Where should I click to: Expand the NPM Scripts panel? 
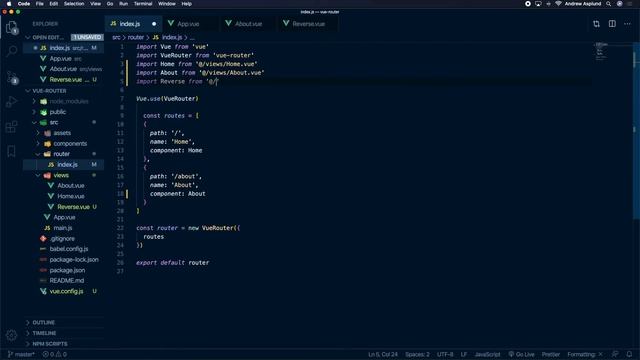pyautogui.click(x=64, y=344)
